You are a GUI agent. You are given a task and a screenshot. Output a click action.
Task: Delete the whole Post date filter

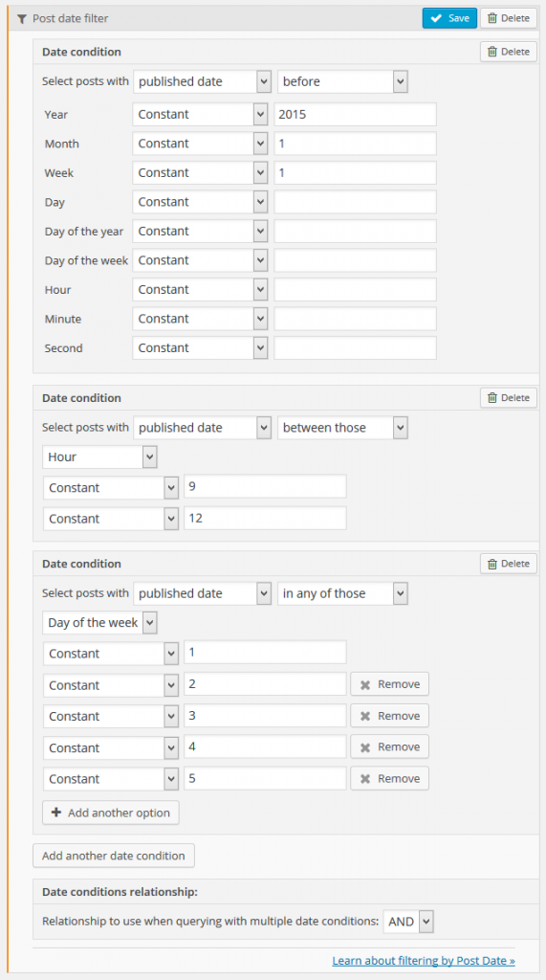coord(509,18)
